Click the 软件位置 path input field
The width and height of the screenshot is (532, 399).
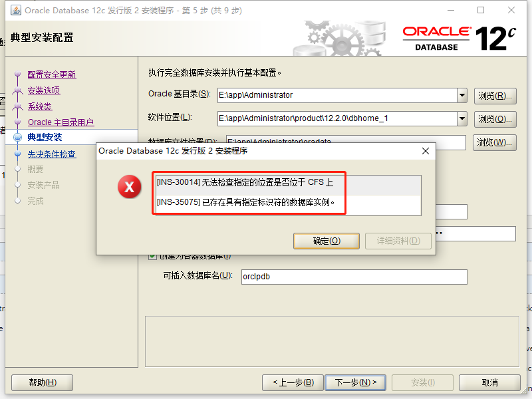[337, 118]
